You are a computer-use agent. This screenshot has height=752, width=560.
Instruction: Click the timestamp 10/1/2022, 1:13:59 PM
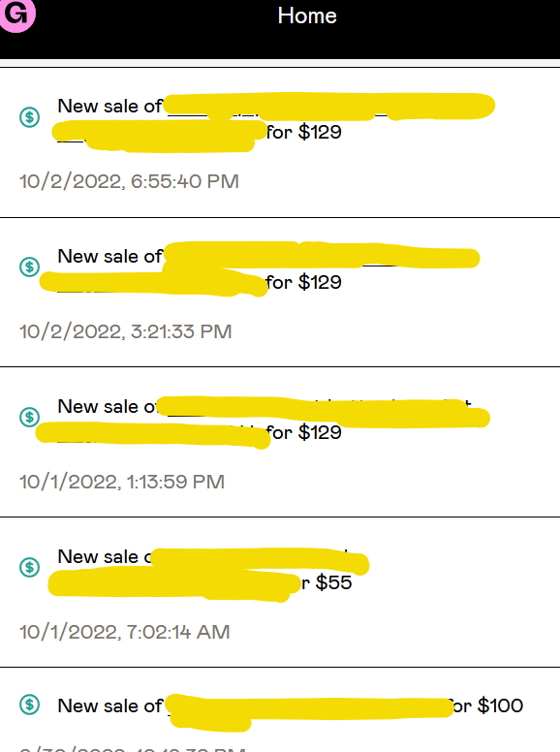pos(122,482)
